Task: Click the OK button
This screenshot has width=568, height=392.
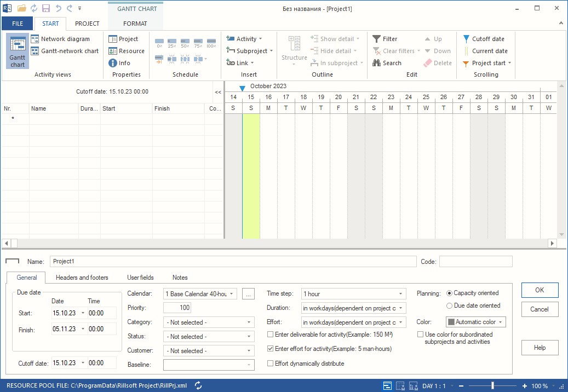Action: click(x=540, y=290)
